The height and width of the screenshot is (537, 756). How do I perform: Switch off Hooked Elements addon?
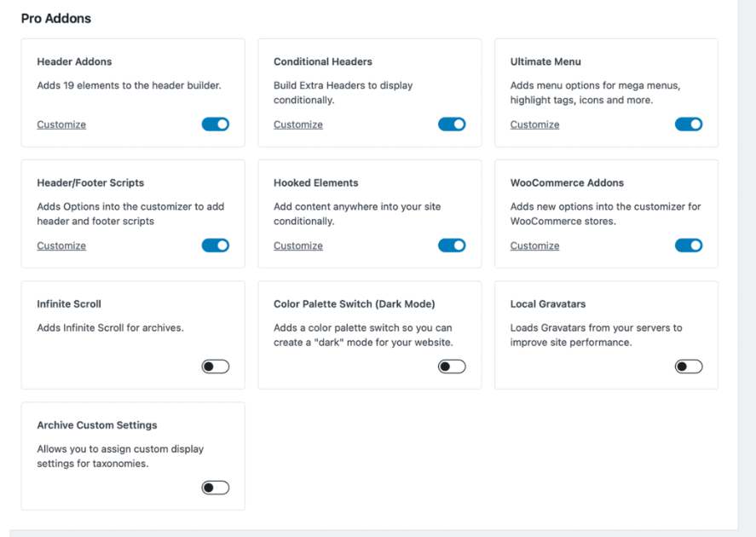click(452, 245)
